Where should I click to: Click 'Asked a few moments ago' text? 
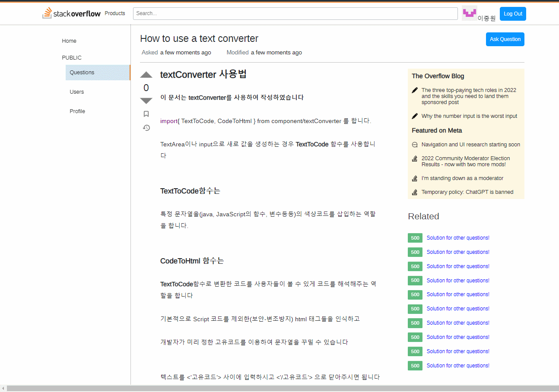coord(176,53)
